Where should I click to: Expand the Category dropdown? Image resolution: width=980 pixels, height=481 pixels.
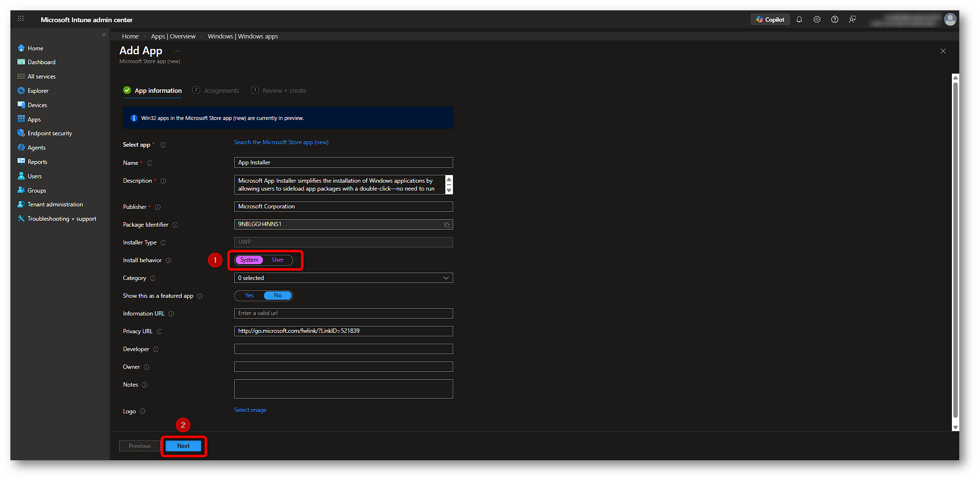(343, 278)
